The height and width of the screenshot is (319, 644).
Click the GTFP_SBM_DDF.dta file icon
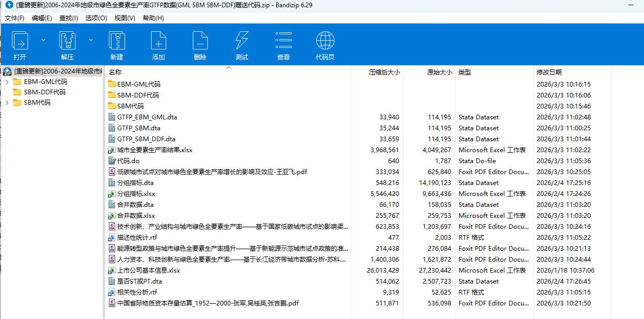coord(112,139)
